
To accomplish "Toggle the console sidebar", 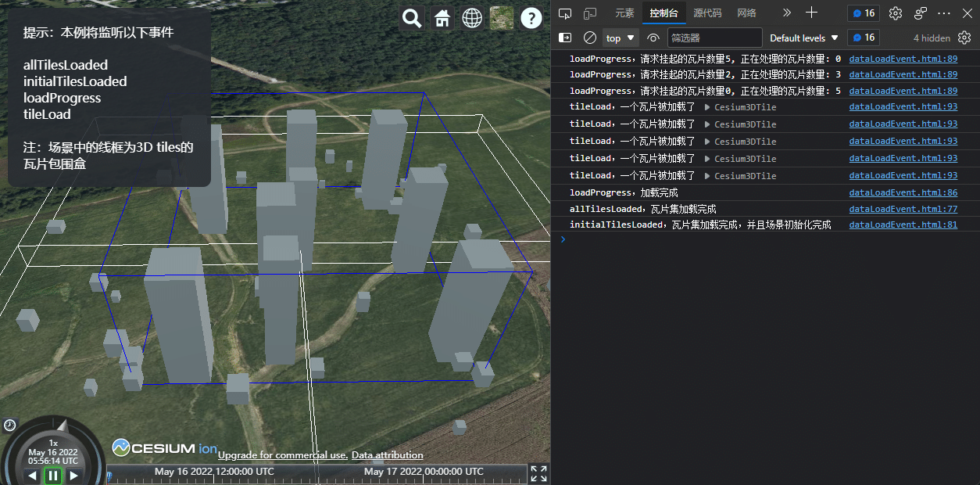I will [x=565, y=38].
